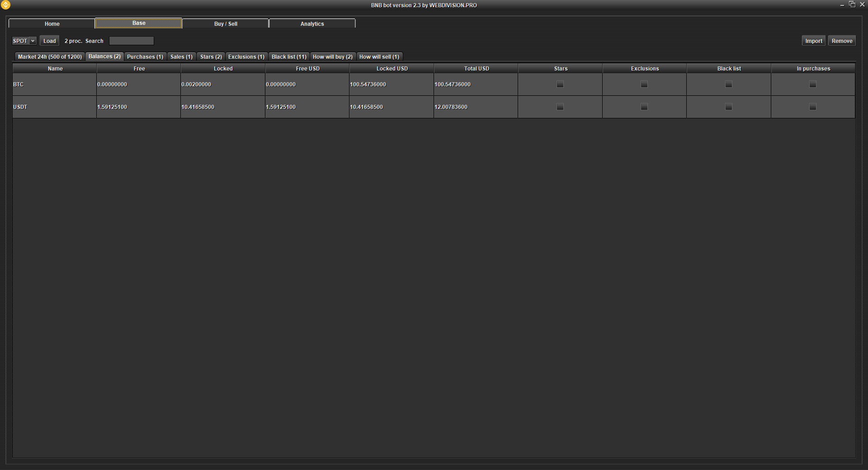
Task: Click the Remove button
Action: [x=842, y=41]
